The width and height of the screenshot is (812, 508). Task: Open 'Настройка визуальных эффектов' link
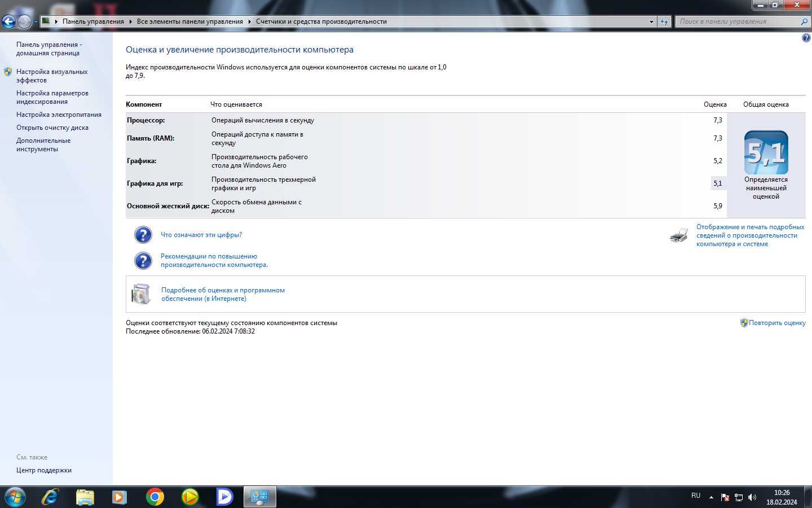[x=52, y=76]
